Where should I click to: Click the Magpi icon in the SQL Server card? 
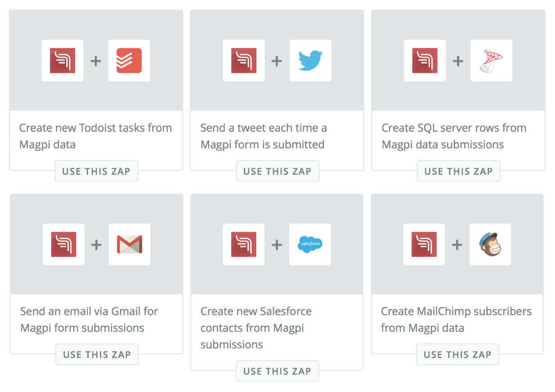coord(425,61)
